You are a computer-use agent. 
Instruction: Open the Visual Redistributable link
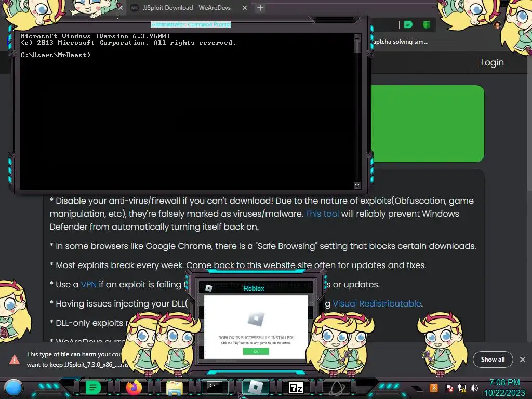point(377,303)
